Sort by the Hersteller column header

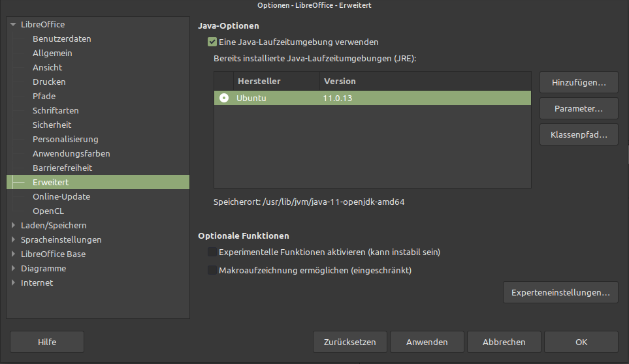click(x=276, y=82)
